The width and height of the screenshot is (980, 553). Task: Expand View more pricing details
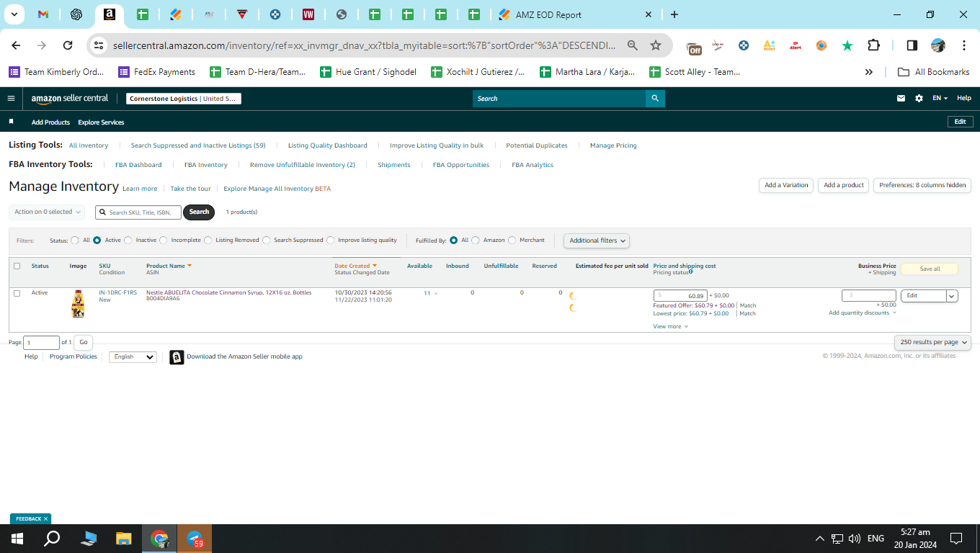pos(670,326)
